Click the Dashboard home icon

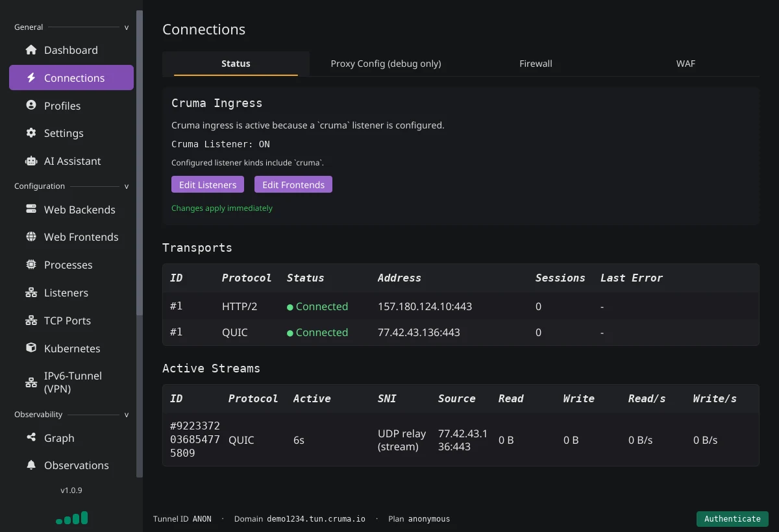click(x=31, y=50)
